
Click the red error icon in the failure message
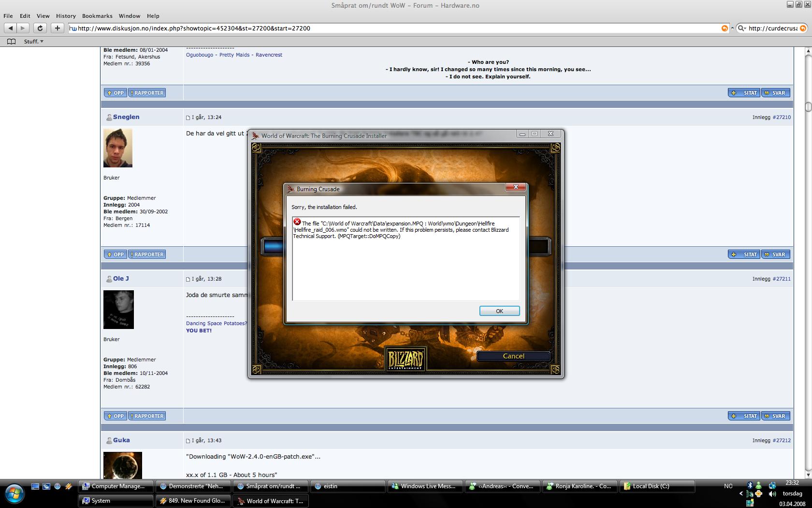[x=297, y=222]
